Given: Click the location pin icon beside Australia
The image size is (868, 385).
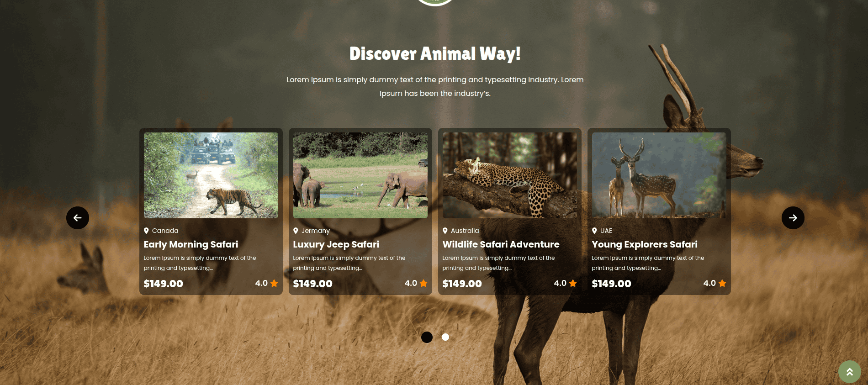Looking at the screenshot, I should click(445, 231).
